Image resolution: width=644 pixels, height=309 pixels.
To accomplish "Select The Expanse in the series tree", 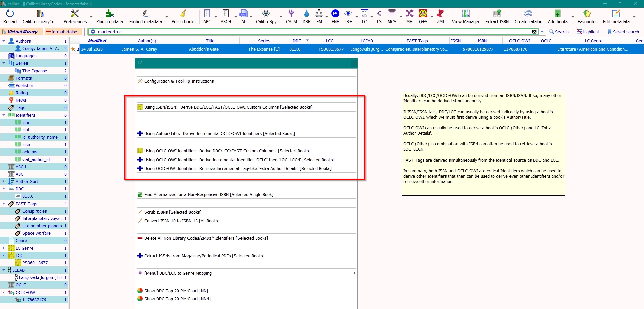I will [x=35, y=71].
